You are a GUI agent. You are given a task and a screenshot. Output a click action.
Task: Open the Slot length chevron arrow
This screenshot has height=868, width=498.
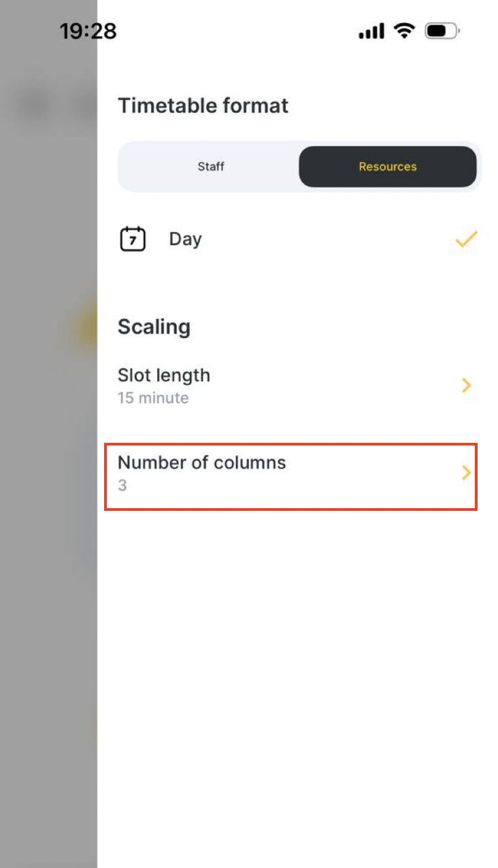(467, 386)
